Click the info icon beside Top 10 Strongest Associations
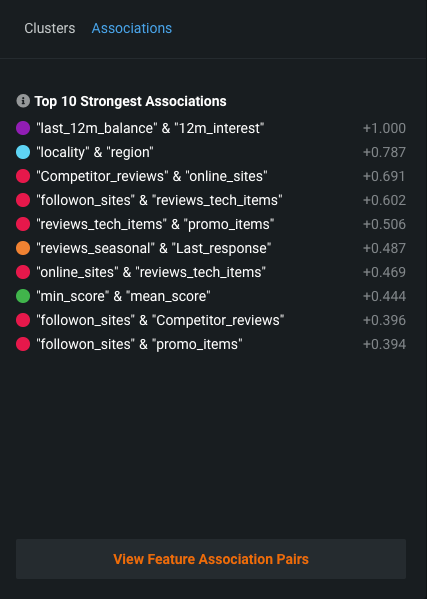Image resolution: width=427 pixels, height=599 pixels. [x=23, y=101]
